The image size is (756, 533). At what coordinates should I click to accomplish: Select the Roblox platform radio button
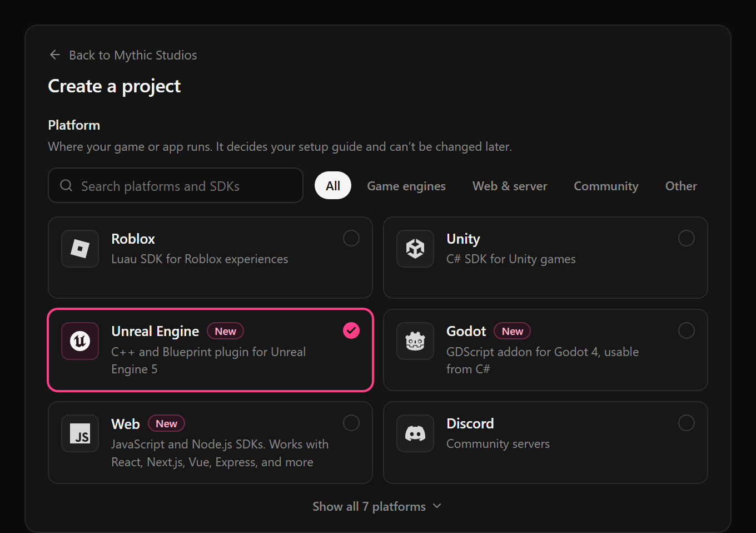(351, 238)
